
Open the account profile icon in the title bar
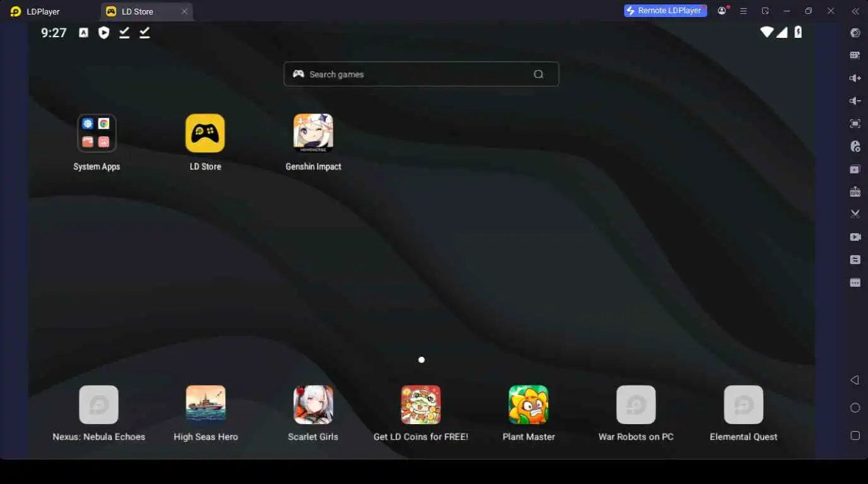(x=722, y=11)
